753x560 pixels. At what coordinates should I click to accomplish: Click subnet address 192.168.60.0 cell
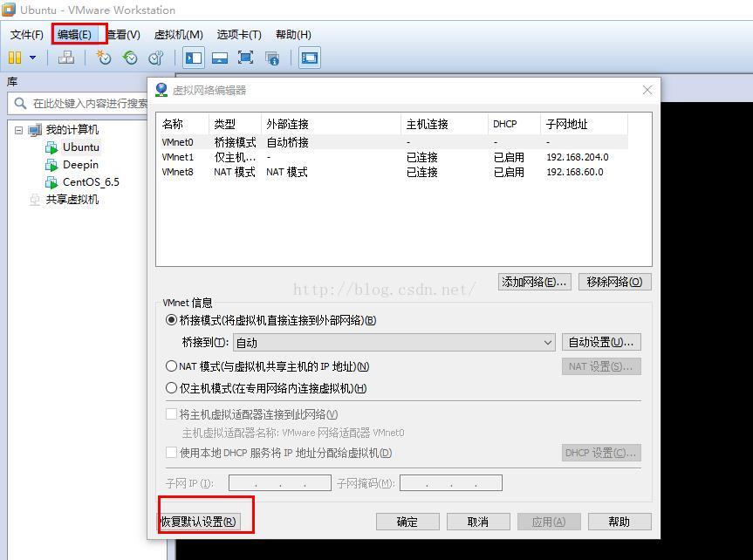tap(575, 172)
